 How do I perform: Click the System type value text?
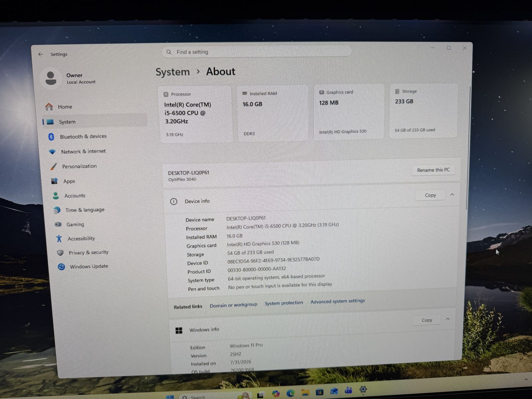pos(276,277)
